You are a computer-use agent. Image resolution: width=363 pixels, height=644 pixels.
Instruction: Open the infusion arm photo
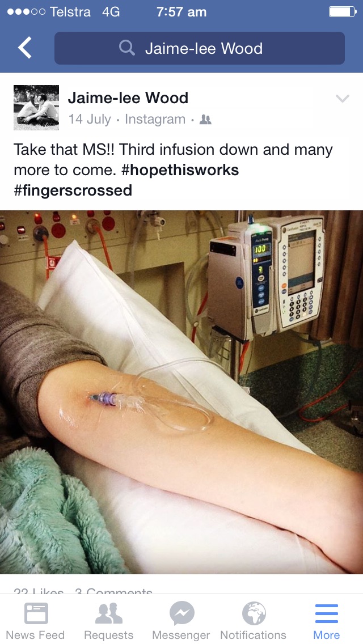click(x=181, y=392)
